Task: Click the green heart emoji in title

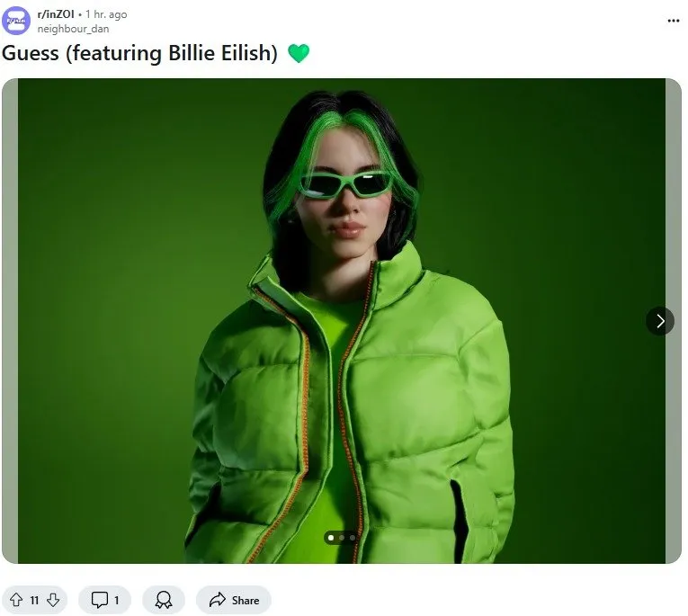Action: [x=299, y=54]
